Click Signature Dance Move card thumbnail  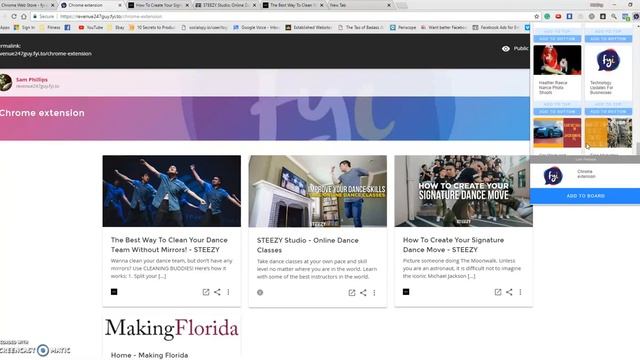coord(463,191)
